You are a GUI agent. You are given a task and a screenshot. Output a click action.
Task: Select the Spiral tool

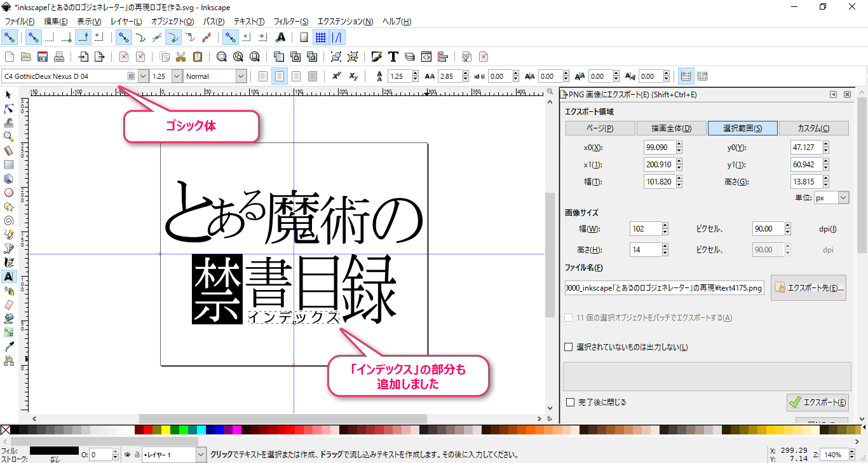click(8, 221)
